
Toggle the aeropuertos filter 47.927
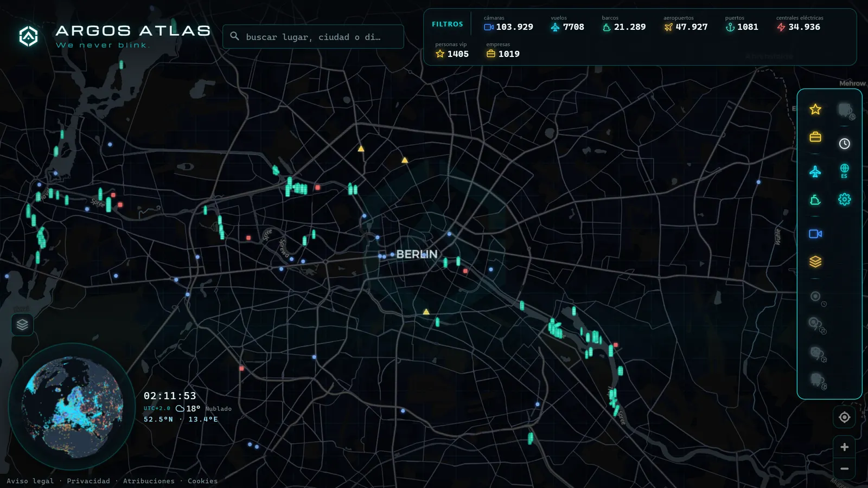click(686, 23)
